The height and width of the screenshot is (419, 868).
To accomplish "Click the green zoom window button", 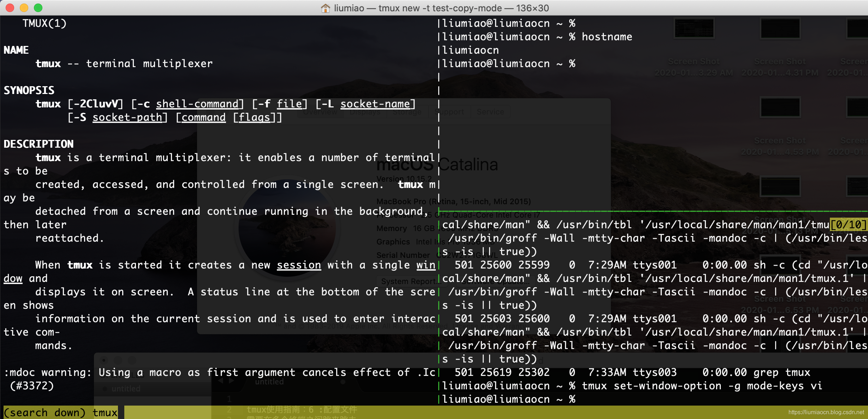I will tap(38, 8).
